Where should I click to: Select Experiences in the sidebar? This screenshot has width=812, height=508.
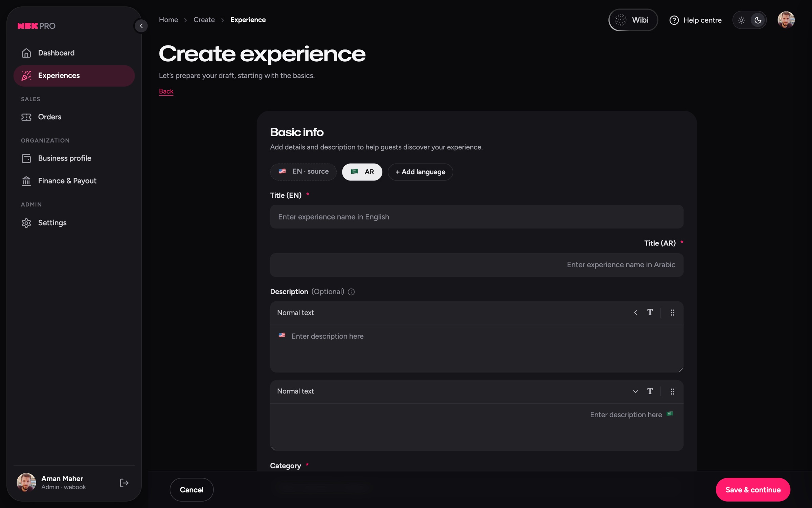click(74, 76)
